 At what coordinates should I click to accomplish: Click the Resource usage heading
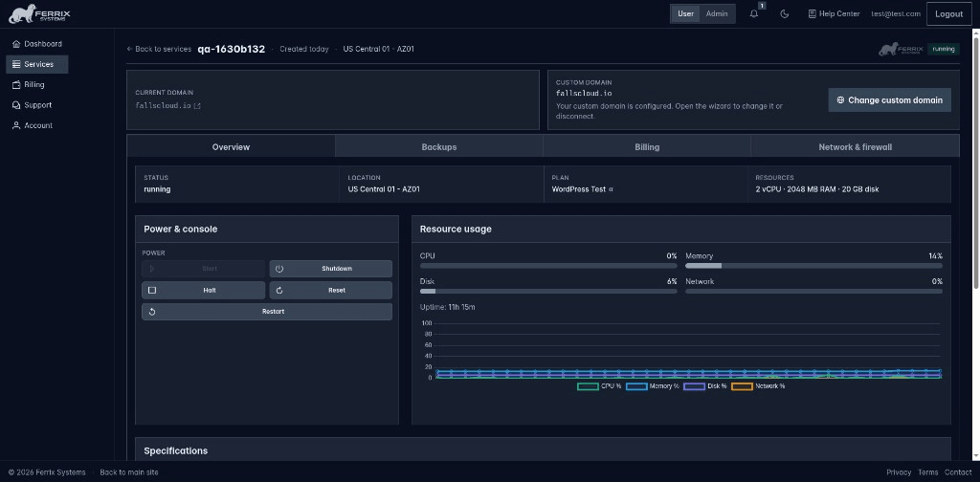pos(456,230)
